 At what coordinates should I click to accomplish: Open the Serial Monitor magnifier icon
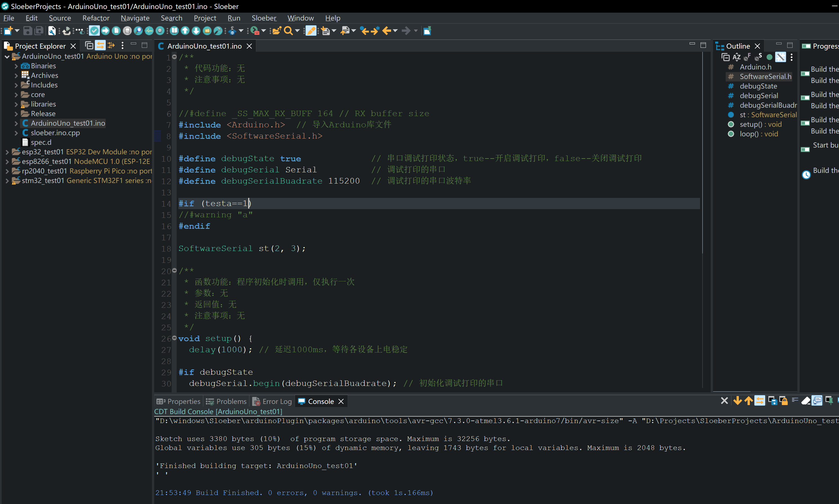coord(138,31)
